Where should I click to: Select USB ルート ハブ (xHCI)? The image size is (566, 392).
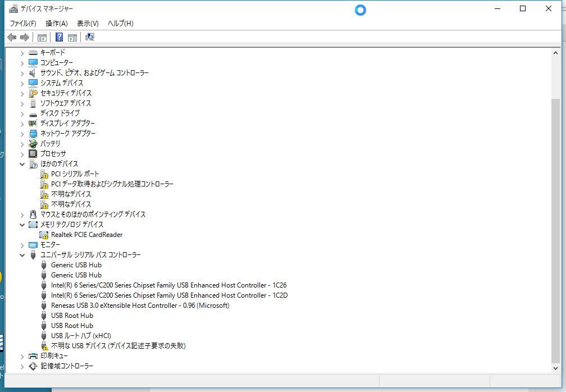click(81, 336)
